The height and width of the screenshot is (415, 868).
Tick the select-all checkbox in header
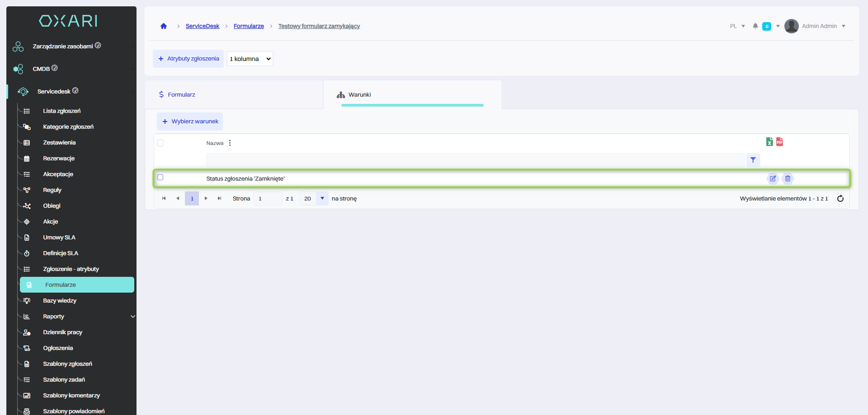(x=160, y=143)
